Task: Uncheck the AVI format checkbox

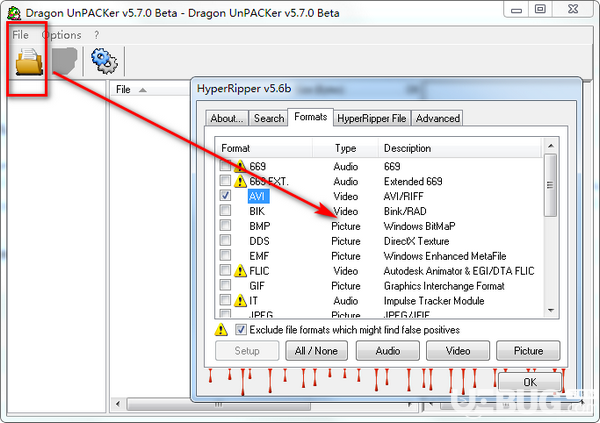Action: tap(225, 195)
